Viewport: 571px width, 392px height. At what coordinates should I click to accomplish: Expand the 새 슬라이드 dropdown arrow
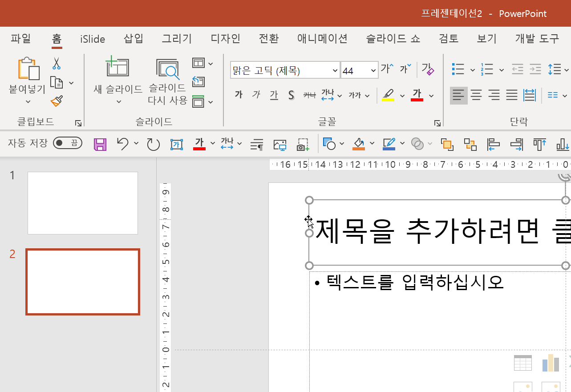(x=118, y=101)
